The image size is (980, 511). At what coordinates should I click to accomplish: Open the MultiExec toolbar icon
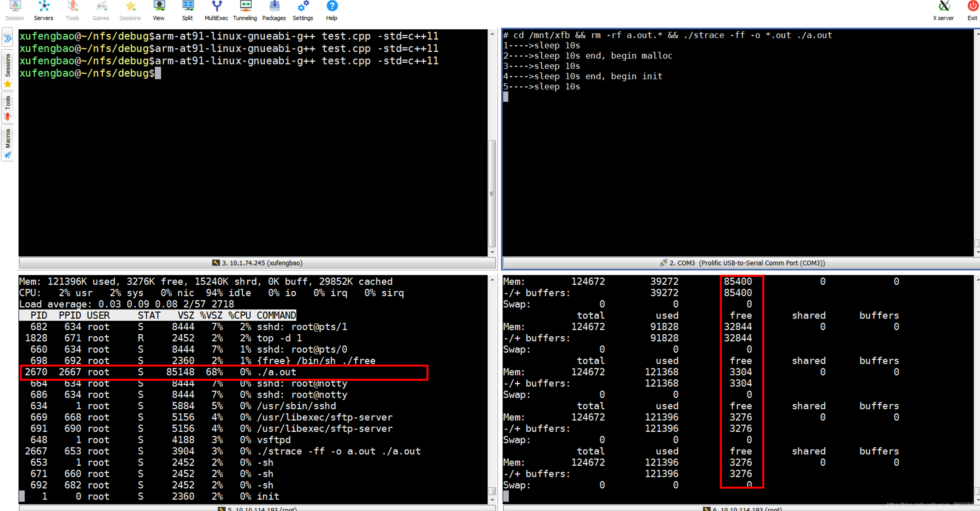pos(216,11)
